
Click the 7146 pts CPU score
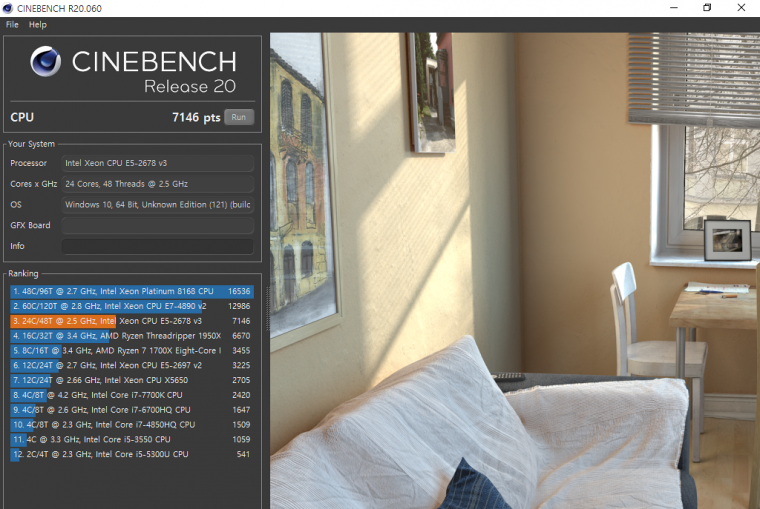[196, 117]
